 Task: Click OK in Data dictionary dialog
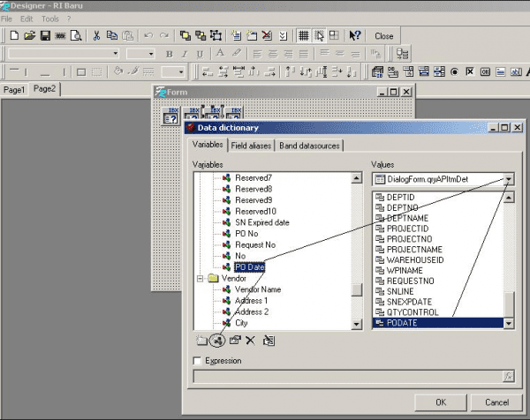pyautogui.click(x=441, y=402)
